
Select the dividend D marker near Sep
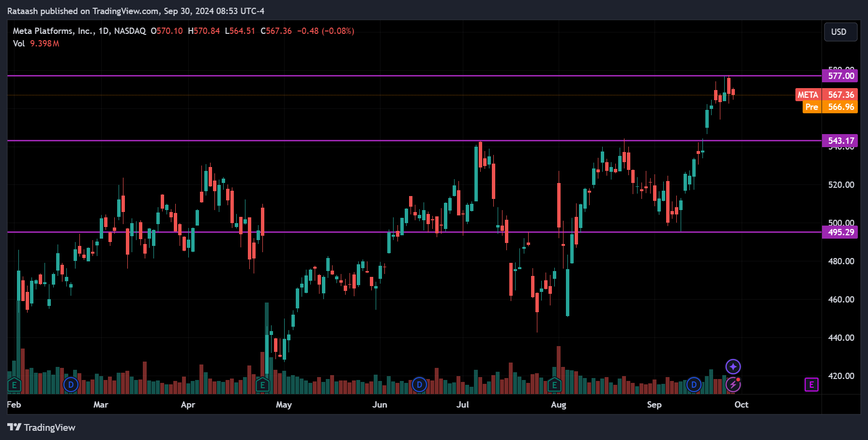694,385
